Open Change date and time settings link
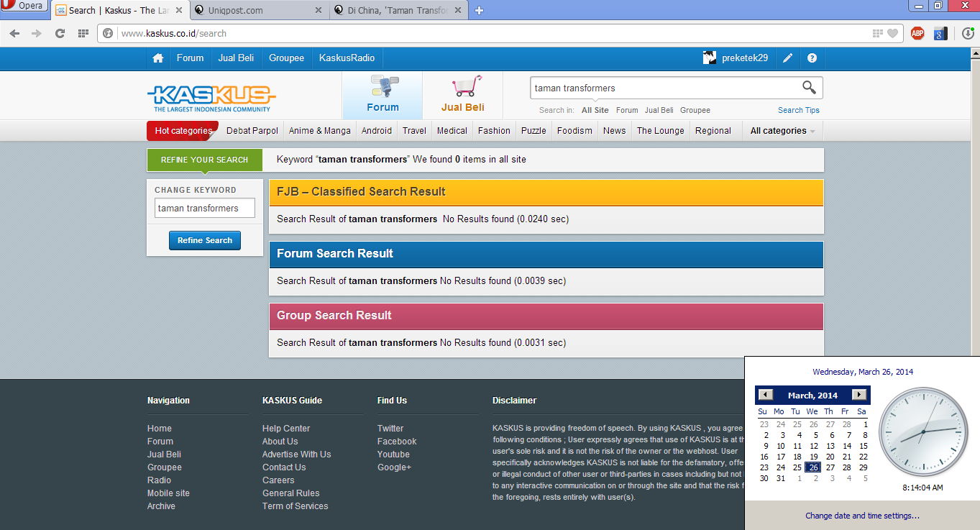Image resolution: width=980 pixels, height=530 pixels. 862,516
